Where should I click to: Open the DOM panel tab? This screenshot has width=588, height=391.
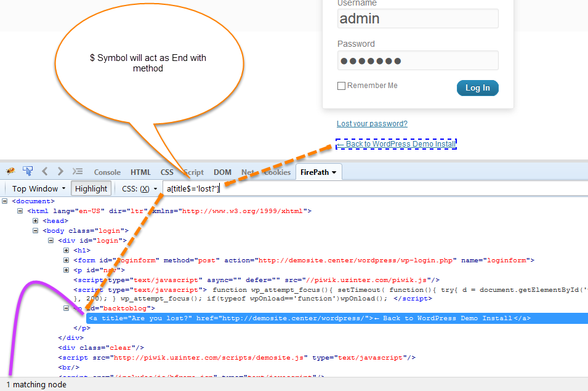pos(222,172)
